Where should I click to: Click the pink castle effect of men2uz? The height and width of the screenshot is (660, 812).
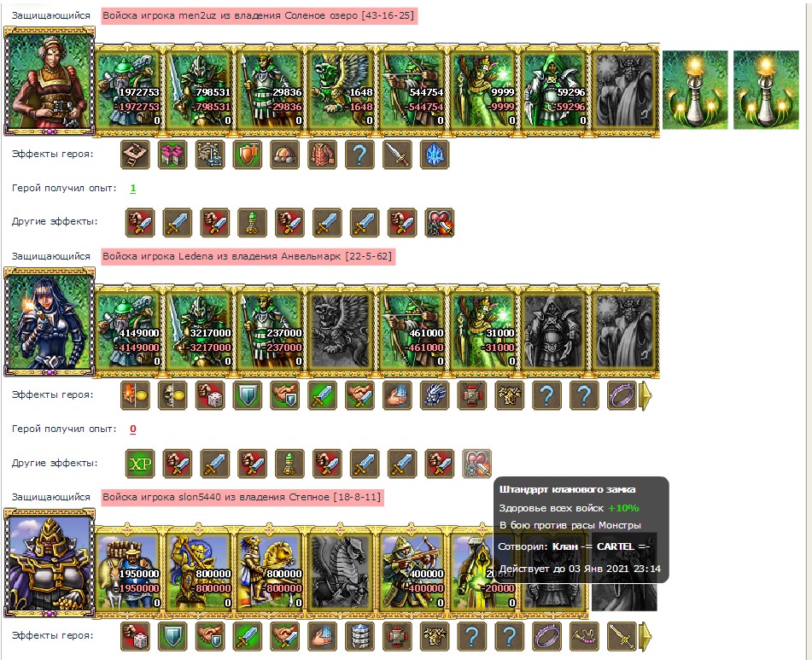172,155
